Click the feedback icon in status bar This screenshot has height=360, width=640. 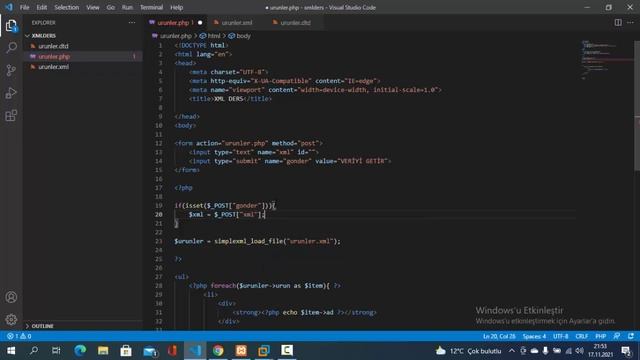click(x=617, y=336)
